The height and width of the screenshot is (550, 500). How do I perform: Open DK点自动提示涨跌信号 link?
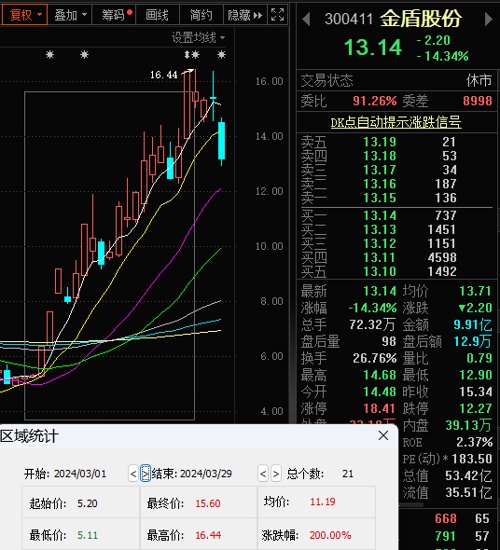pos(396,122)
